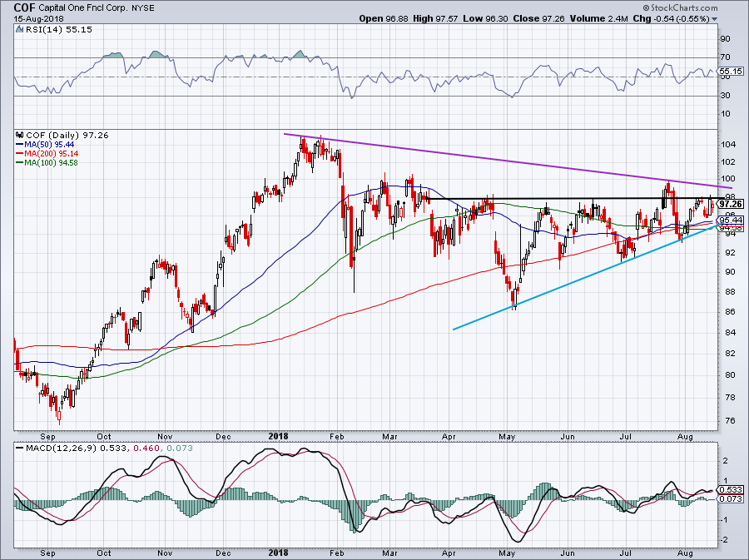Click the blue line swatch of MA(50)
The width and height of the screenshot is (749, 560).
[20, 144]
